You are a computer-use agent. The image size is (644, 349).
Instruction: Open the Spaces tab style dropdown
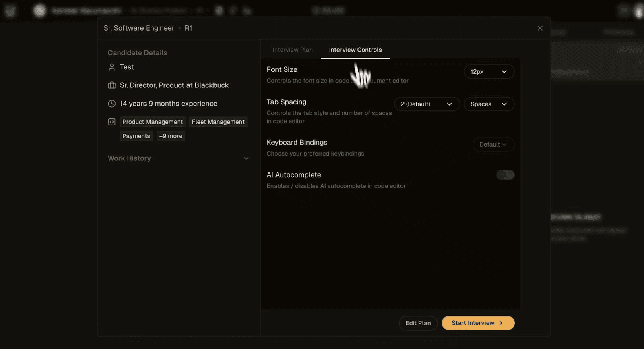coord(489,104)
